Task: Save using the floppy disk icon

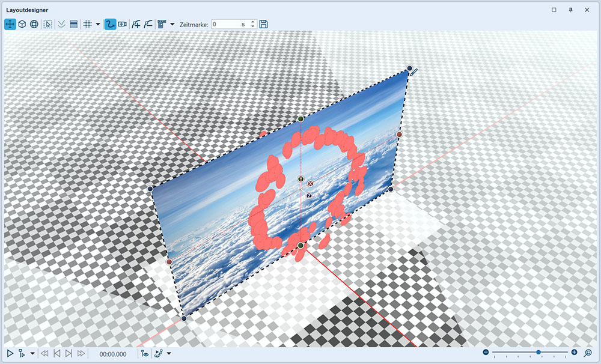Action: point(263,24)
